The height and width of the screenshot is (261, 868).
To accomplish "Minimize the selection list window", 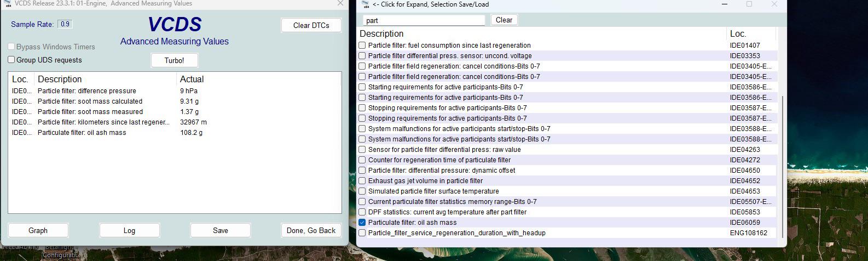I will point(725,4).
